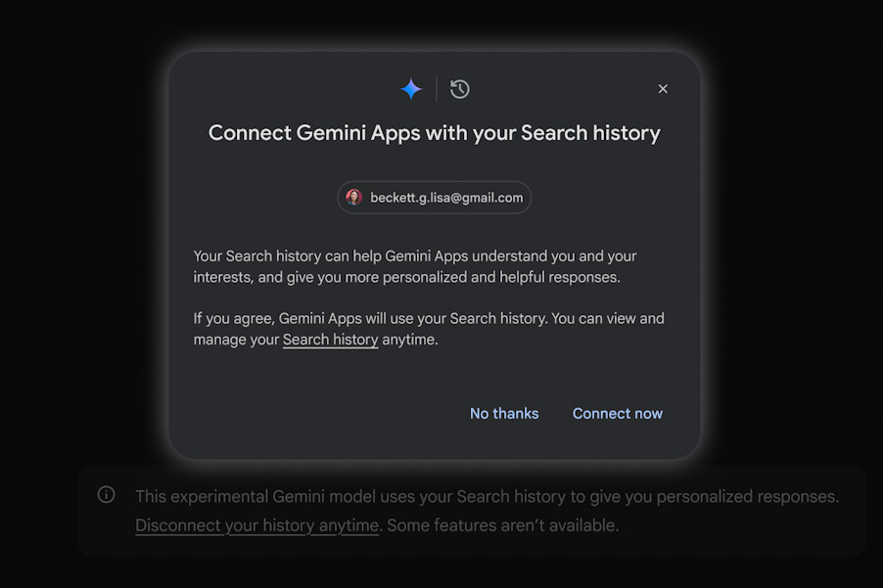Click the info icon in bottom banner

(x=107, y=495)
